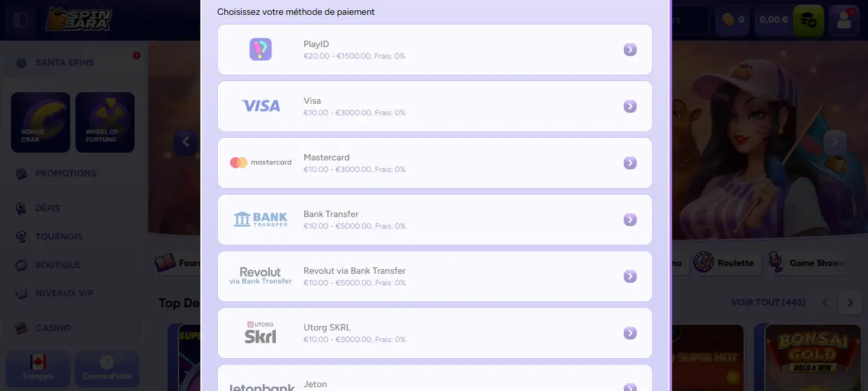Click the yellow deposit coins icon
This screenshot has height=391, width=868.
(x=808, y=20)
